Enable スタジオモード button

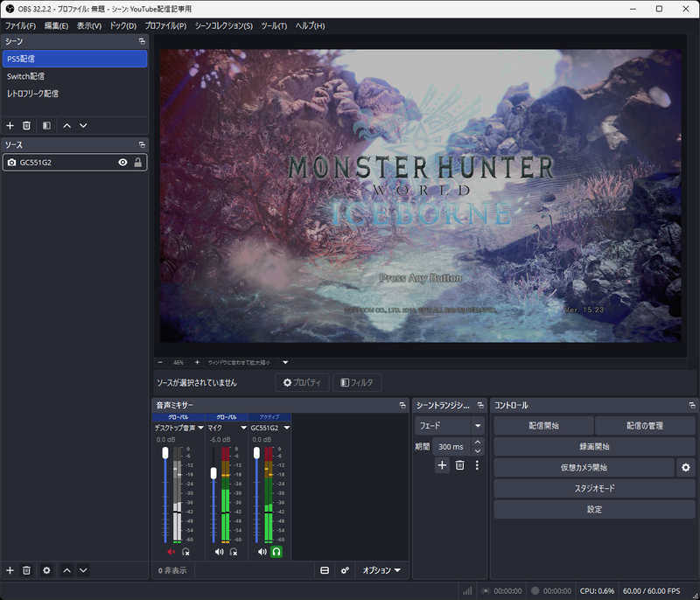(x=594, y=488)
